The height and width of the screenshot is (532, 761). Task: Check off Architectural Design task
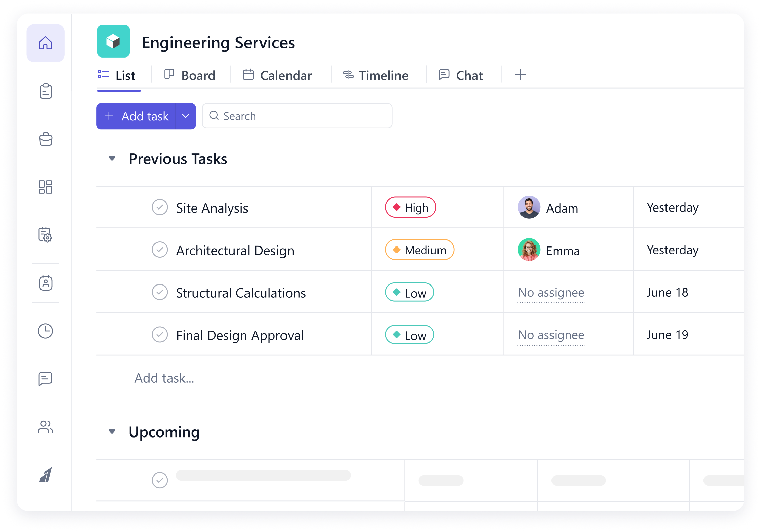pyautogui.click(x=160, y=250)
